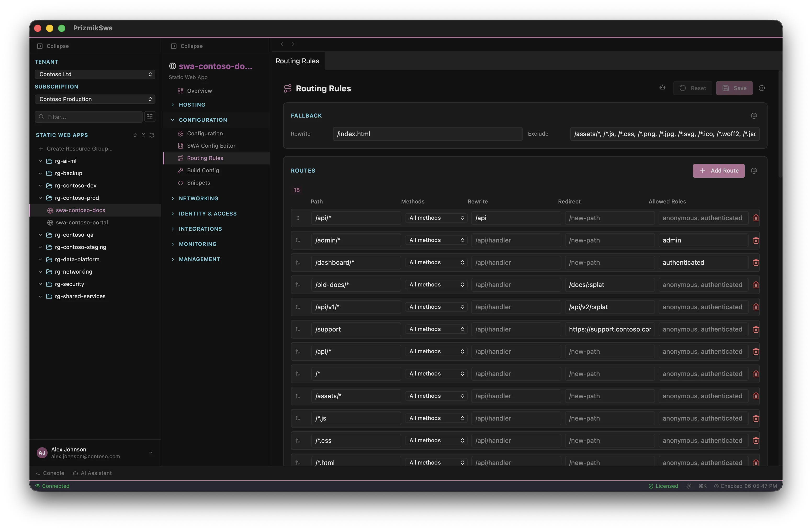Viewport: 812px width, 530px height.
Task: Open the SWA Config Editor
Action: (211, 146)
